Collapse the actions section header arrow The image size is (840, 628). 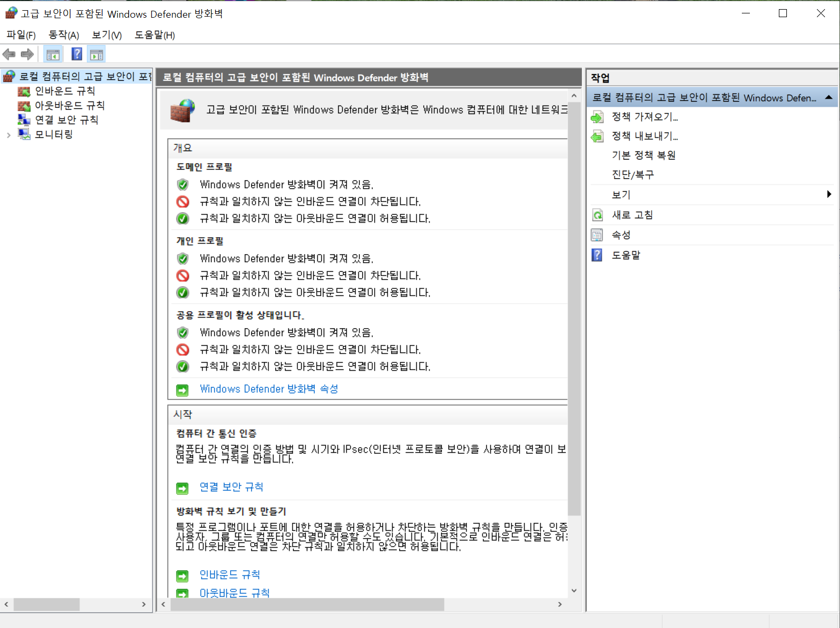click(x=829, y=98)
